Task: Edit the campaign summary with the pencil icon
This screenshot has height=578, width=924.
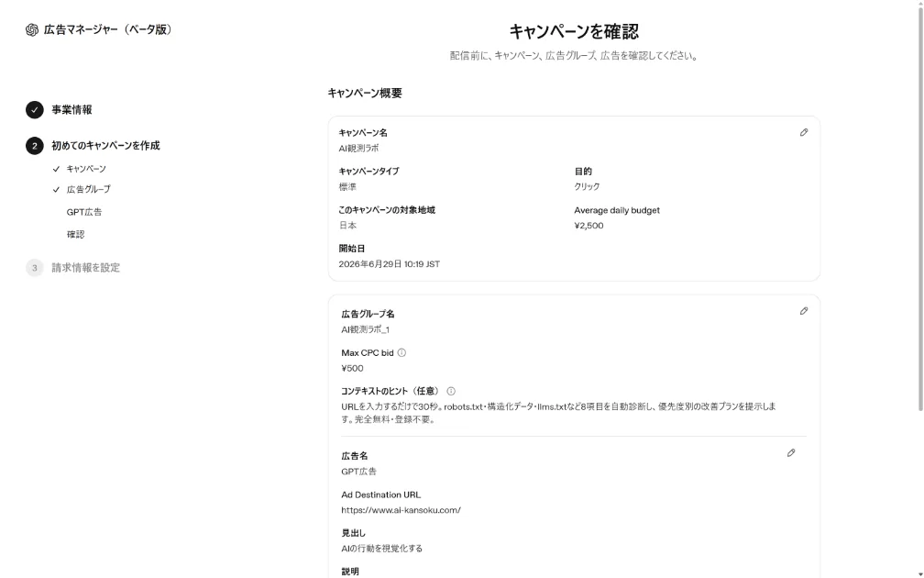Action: click(x=804, y=133)
